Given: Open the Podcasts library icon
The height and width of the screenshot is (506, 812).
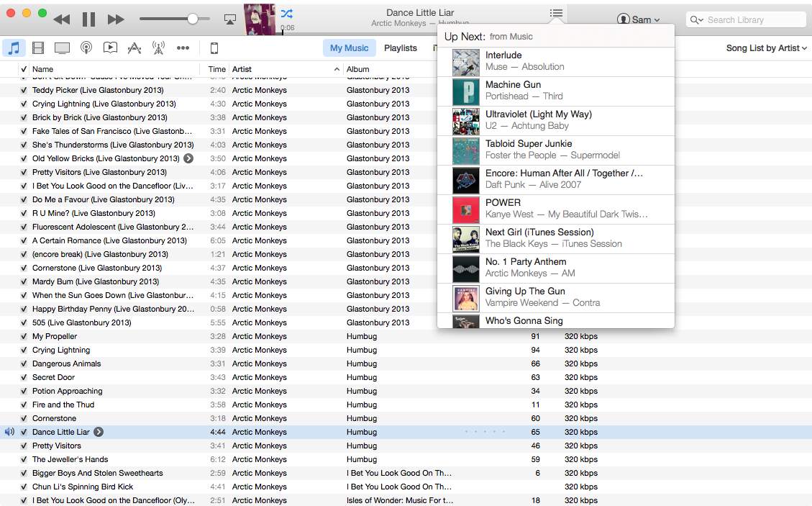Looking at the screenshot, I should 86,48.
